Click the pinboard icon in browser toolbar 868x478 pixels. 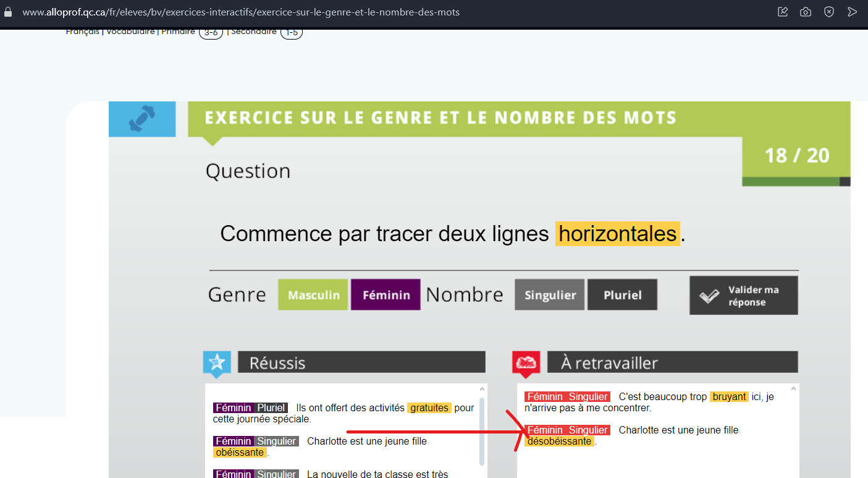click(x=783, y=12)
